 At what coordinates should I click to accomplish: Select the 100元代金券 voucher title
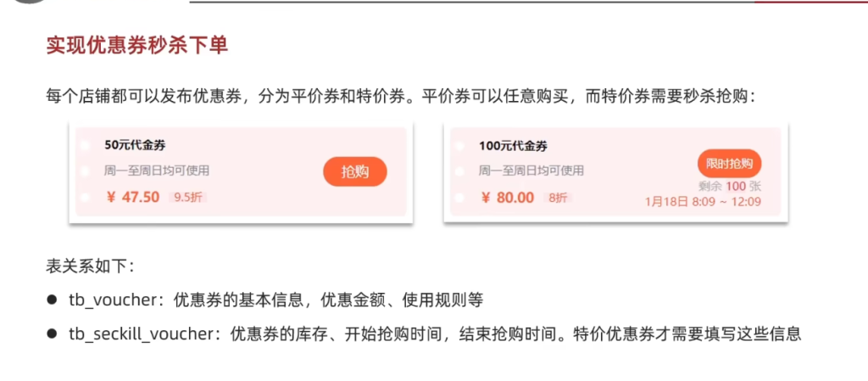512,145
